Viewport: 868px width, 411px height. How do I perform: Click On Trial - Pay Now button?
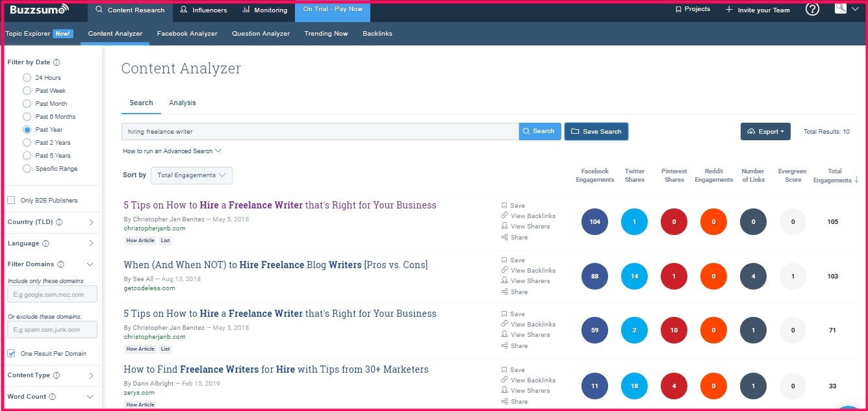coord(333,11)
